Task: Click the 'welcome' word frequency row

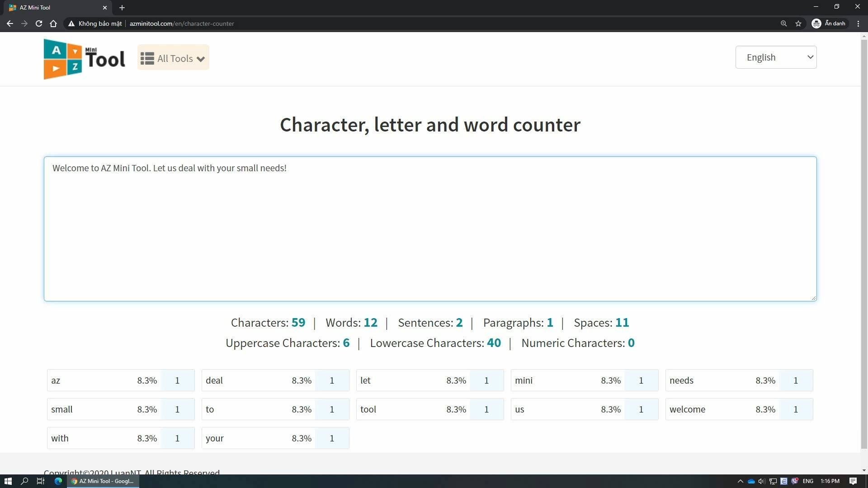Action: click(x=739, y=409)
